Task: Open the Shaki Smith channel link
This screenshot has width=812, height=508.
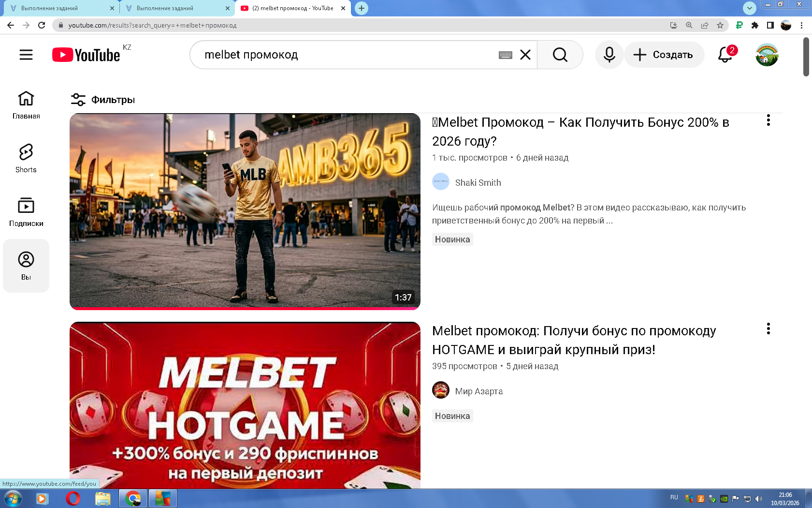Action: point(478,183)
